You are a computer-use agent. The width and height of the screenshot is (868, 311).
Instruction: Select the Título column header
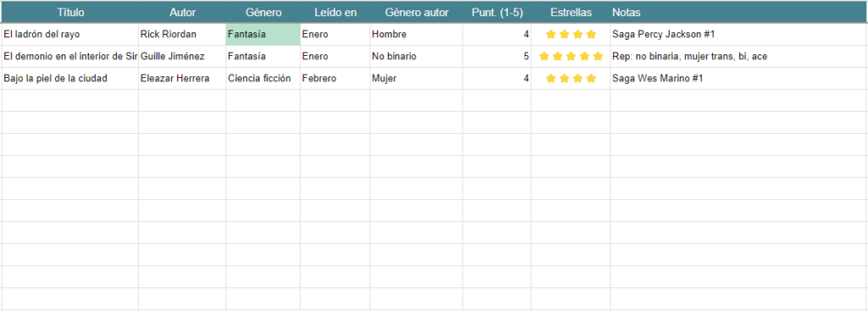pyautogui.click(x=70, y=12)
